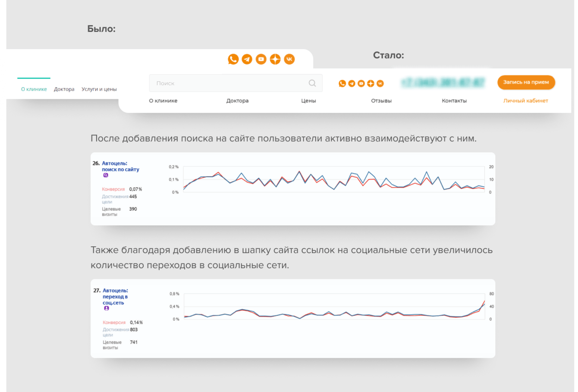Open "О клинике" in the new header menu
The width and height of the screenshot is (578, 392).
click(x=163, y=101)
